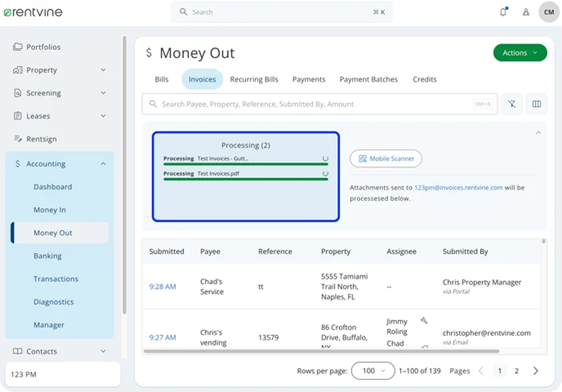Screen dimensions: 562x392
Task: Open the Payment Batches tab
Action: [368, 79]
